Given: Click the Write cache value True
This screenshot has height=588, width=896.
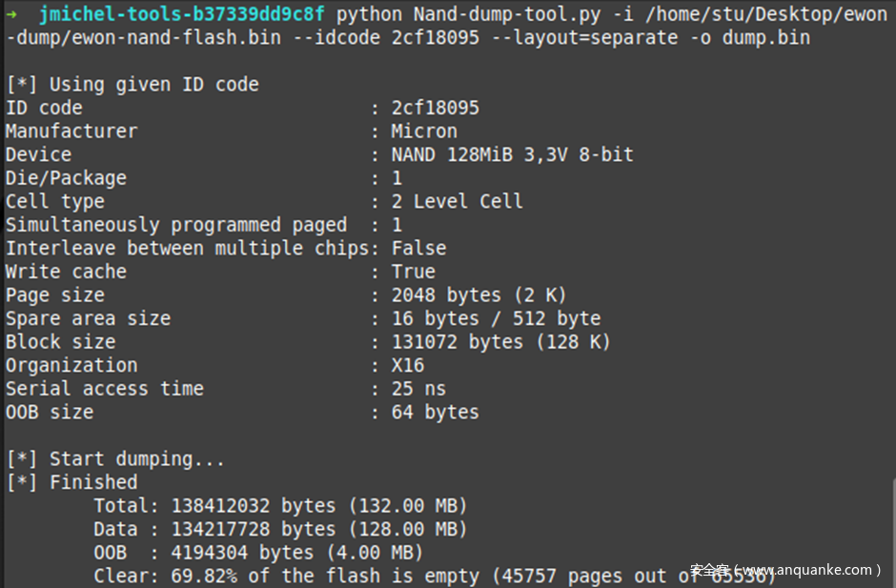Looking at the screenshot, I should click(x=413, y=272).
